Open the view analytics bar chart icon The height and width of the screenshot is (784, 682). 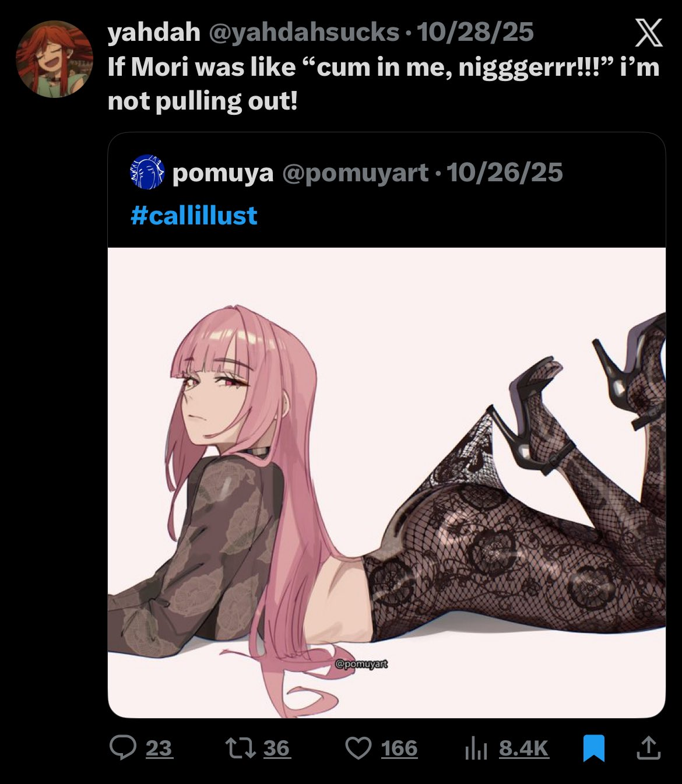[476, 749]
